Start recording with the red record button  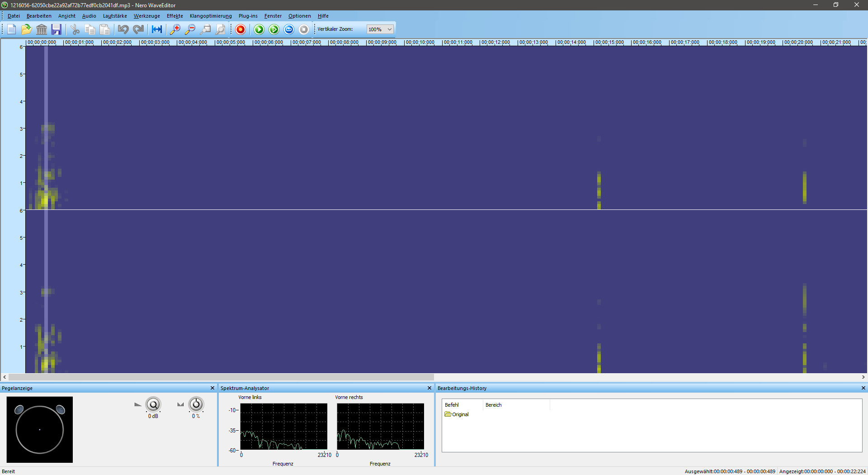(x=241, y=29)
